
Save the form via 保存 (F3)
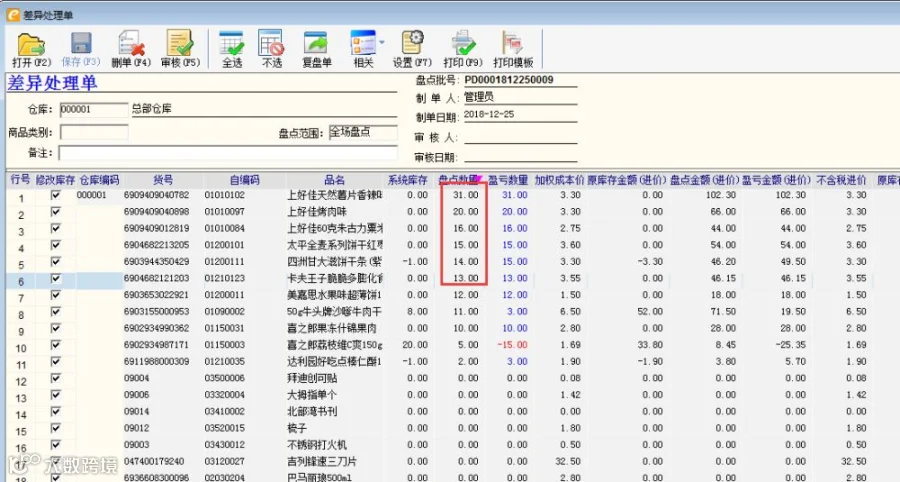pyautogui.click(x=81, y=50)
